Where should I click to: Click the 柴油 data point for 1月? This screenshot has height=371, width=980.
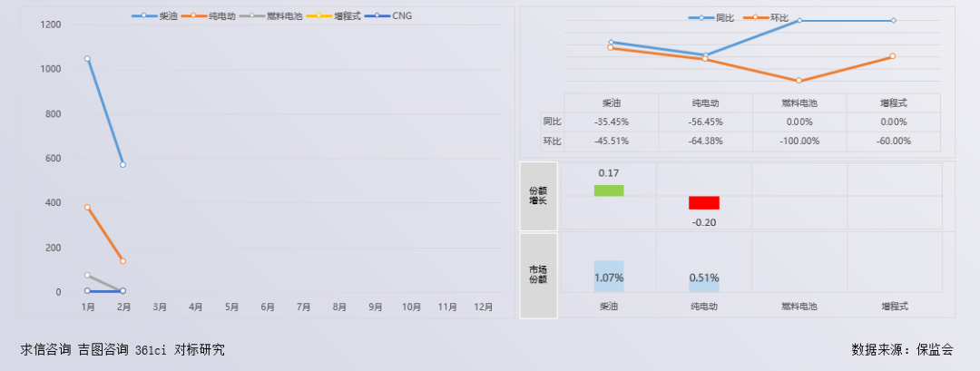pyautogui.click(x=87, y=59)
